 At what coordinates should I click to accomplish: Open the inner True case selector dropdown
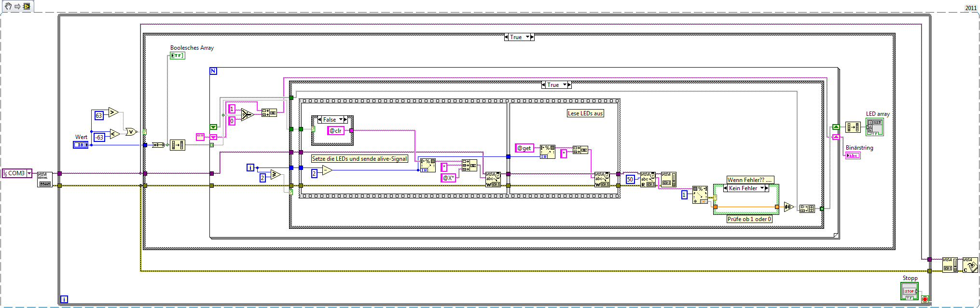pyautogui.click(x=565, y=85)
